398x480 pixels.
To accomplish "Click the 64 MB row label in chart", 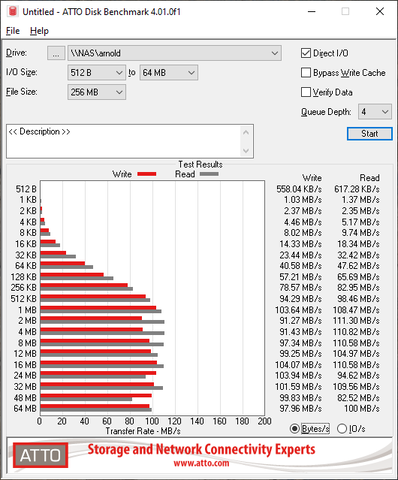I will coord(25,408).
